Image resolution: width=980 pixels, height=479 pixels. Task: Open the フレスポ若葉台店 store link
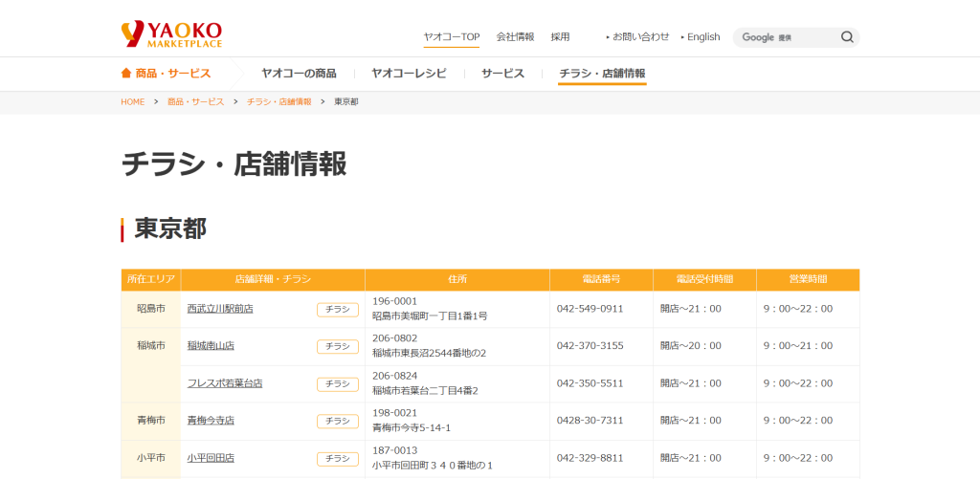tap(225, 383)
